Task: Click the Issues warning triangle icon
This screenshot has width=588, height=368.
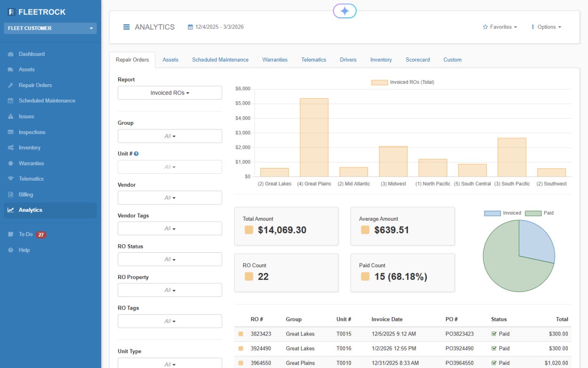Action: [11, 116]
